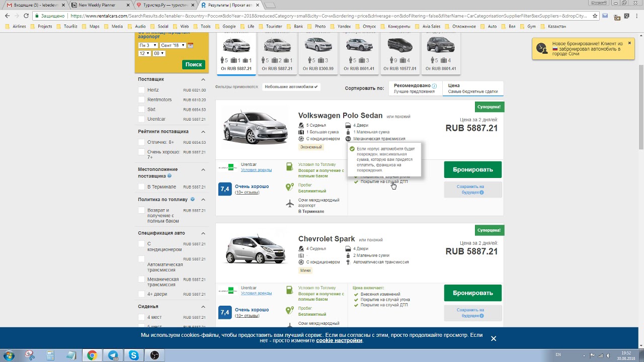The height and width of the screenshot is (362, 644).
Task: Click the volume icon in the system tray
Action: pyautogui.click(x=609, y=355)
